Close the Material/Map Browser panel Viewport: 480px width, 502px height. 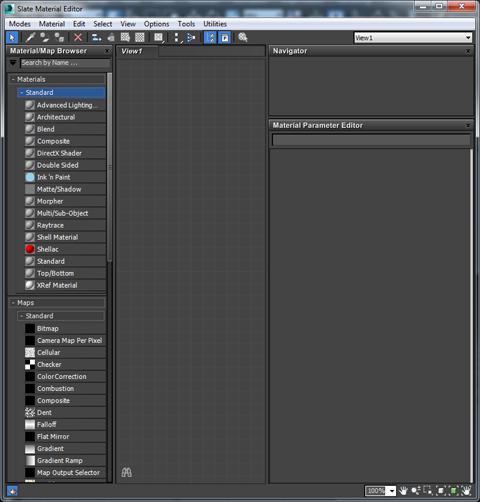tap(107, 51)
